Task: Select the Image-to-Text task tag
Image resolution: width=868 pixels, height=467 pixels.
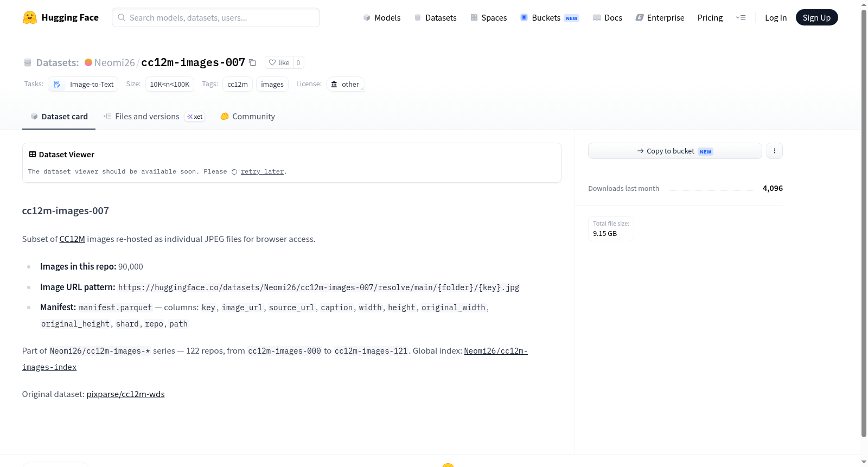Action: (83, 84)
